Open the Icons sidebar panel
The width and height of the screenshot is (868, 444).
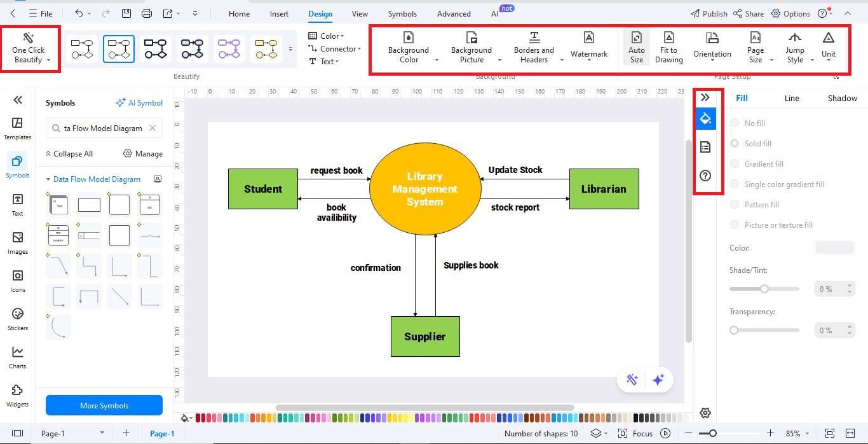(x=18, y=281)
